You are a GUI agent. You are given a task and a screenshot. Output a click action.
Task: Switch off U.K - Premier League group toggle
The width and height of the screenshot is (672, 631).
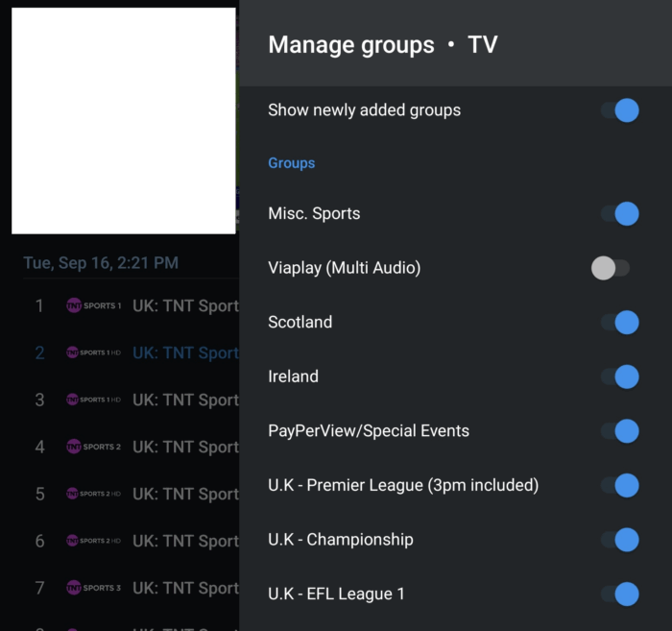tap(619, 485)
